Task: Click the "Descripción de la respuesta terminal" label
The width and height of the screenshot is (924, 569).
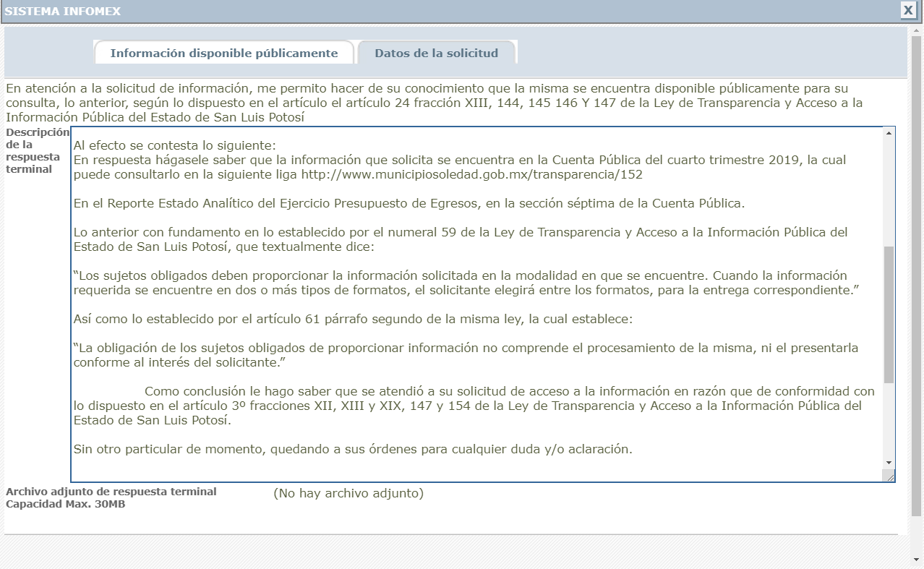Action: coord(38,151)
